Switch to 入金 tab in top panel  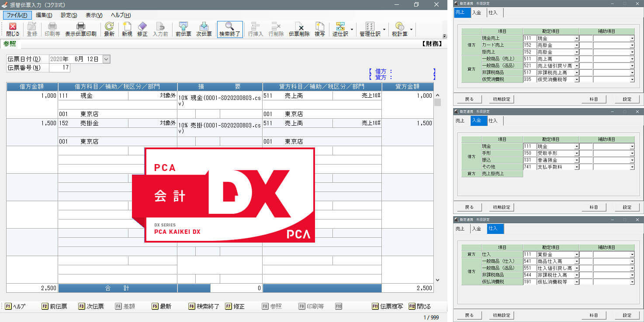click(476, 13)
